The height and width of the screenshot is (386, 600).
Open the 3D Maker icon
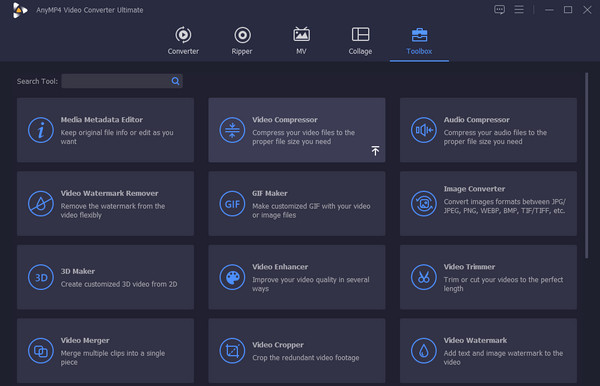[x=41, y=277]
